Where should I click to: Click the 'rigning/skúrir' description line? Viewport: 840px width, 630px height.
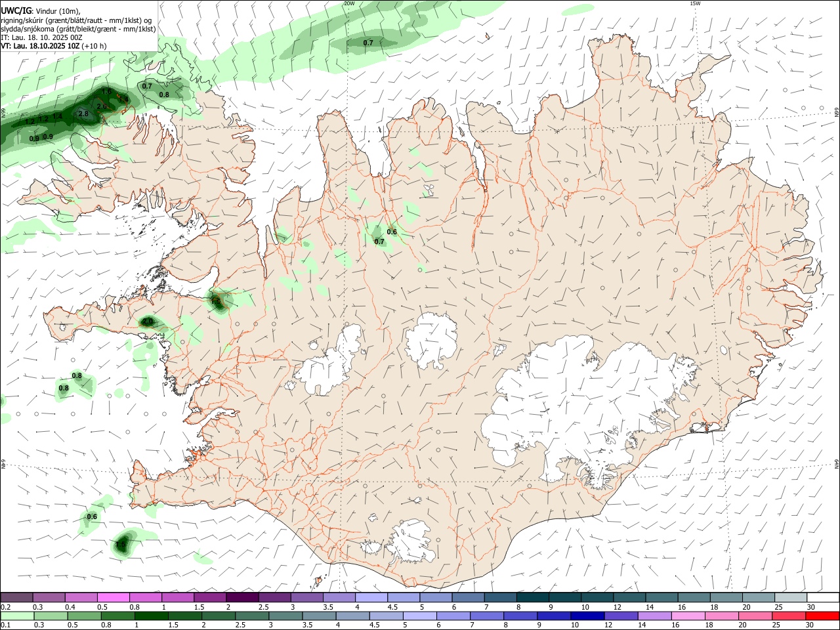tap(76, 20)
